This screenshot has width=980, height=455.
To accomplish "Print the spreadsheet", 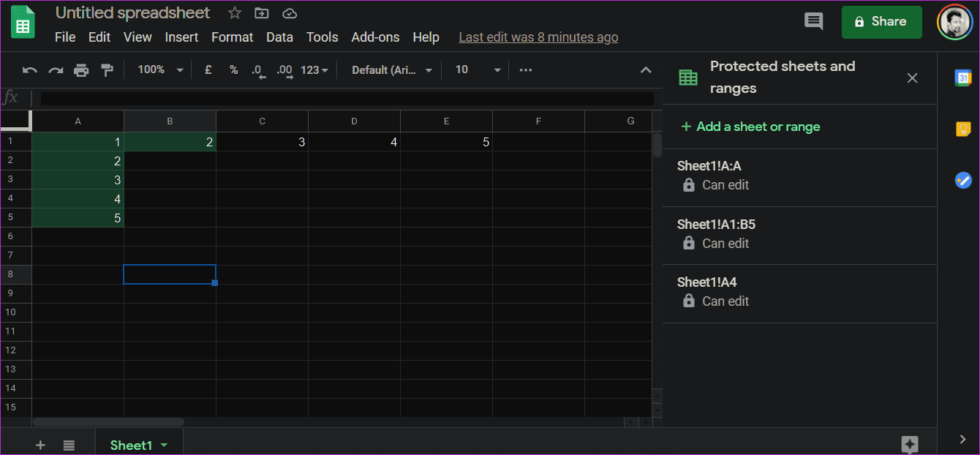I will click(81, 70).
